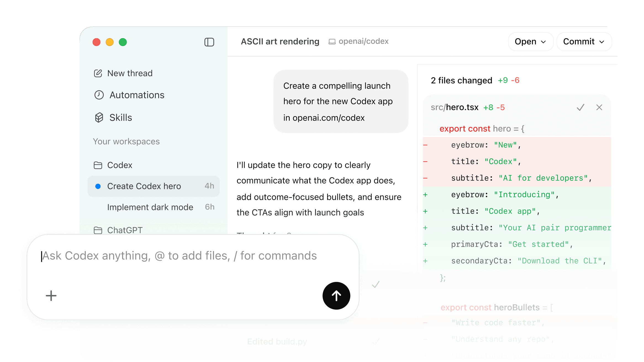
Task: Start a new thread in the sidebar
Action: click(130, 73)
